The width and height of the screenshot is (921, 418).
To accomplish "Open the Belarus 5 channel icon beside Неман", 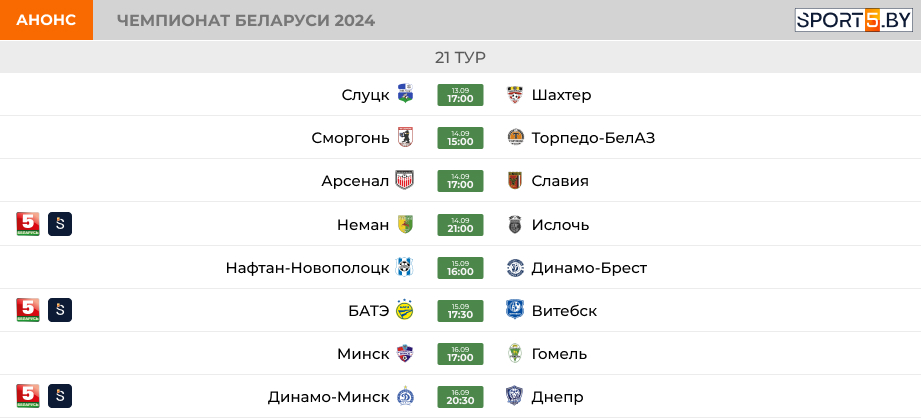I will pyautogui.click(x=28, y=224).
